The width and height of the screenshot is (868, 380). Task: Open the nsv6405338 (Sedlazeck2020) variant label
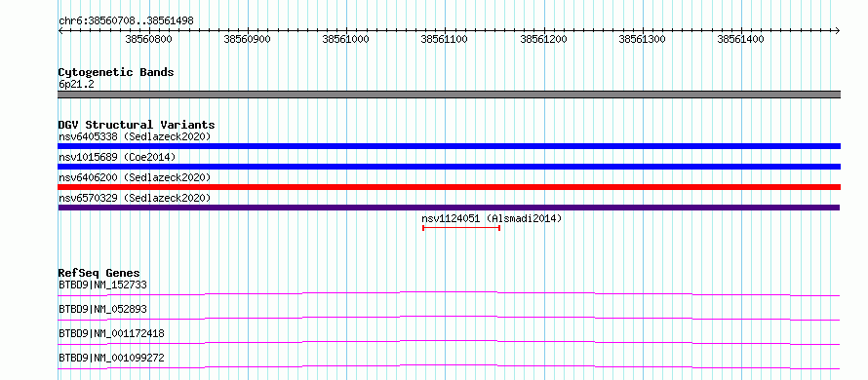point(135,136)
